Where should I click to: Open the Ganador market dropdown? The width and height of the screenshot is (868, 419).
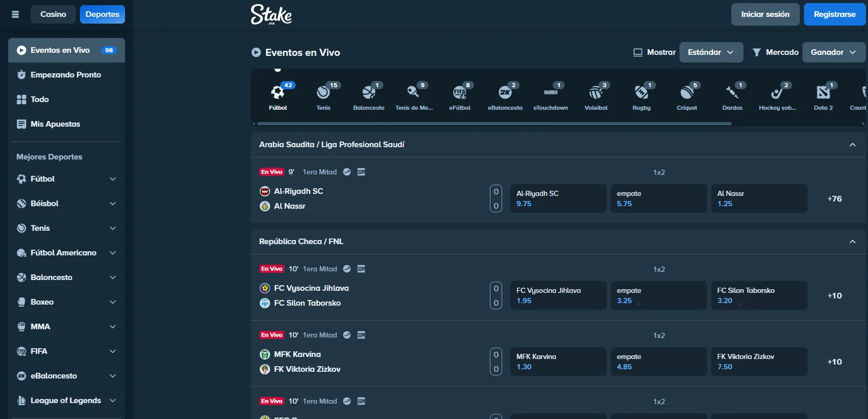click(x=834, y=52)
